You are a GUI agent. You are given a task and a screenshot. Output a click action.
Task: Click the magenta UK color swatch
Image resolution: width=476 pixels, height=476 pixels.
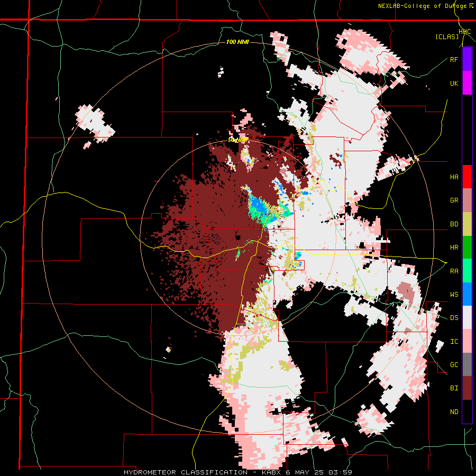467,83
